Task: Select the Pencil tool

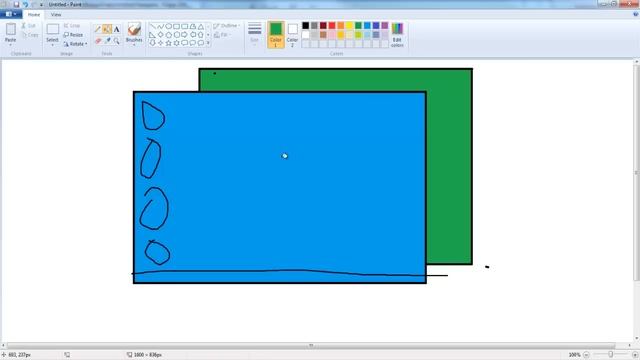Action: coord(98,29)
